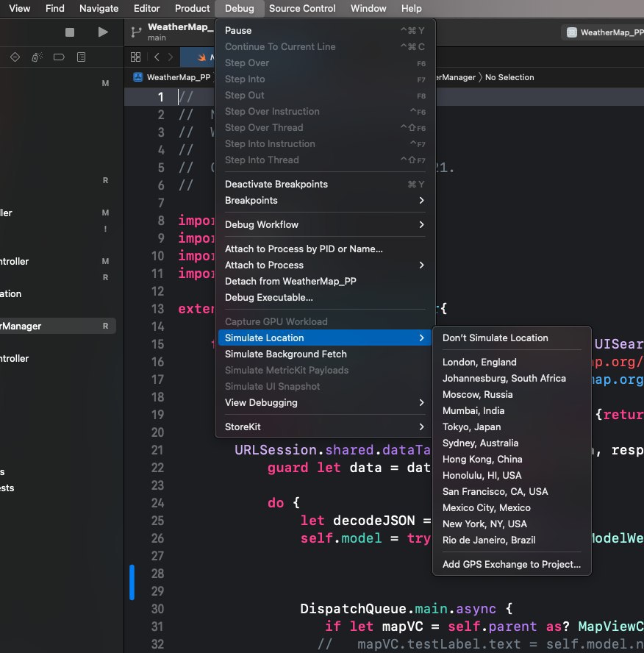This screenshot has width=644, height=653.
Task: Go forward with editor forward arrow
Action: (x=171, y=57)
